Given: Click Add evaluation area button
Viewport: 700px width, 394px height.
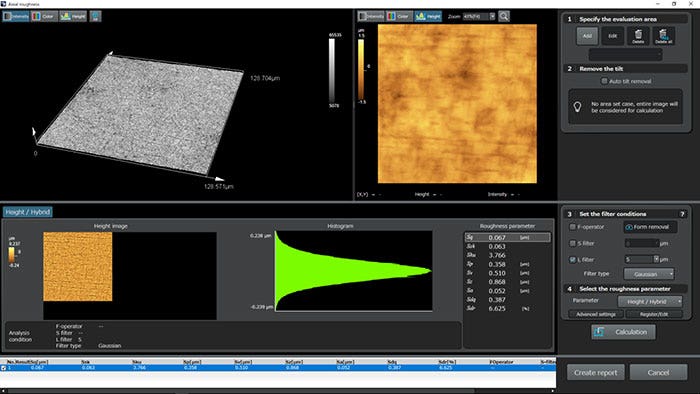Looking at the screenshot, I should click(587, 36).
